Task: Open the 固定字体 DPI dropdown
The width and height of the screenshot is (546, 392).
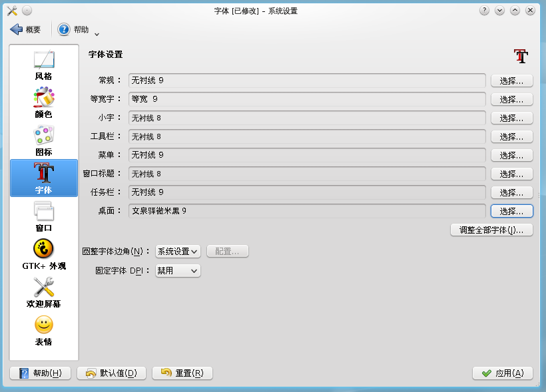Action: pos(178,270)
